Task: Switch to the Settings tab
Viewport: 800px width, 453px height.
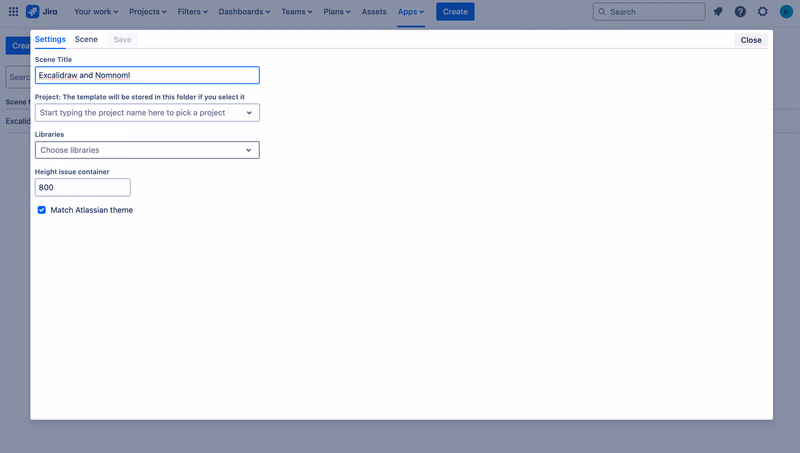Action: pyautogui.click(x=50, y=39)
